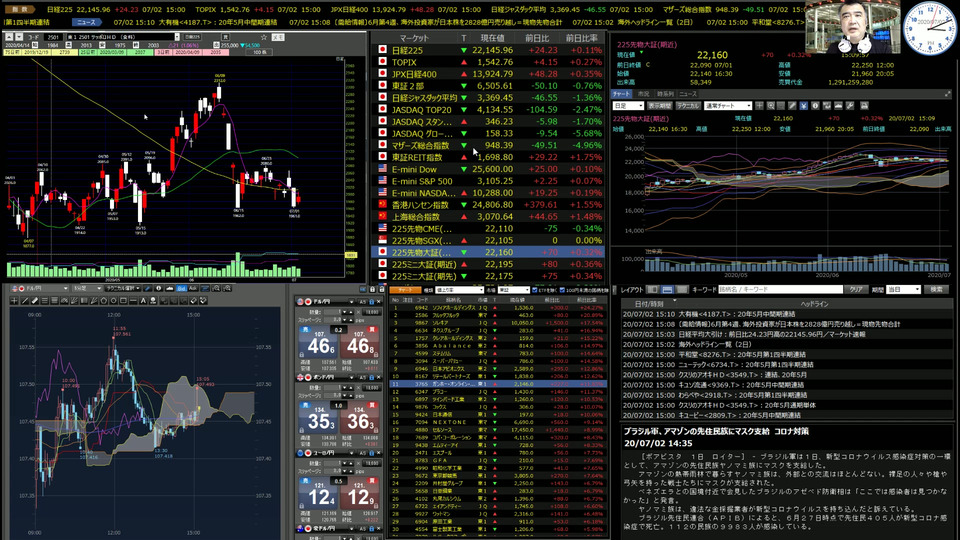Click the star favorite icon for stock 2501
The image size is (960, 540).
click(x=264, y=37)
